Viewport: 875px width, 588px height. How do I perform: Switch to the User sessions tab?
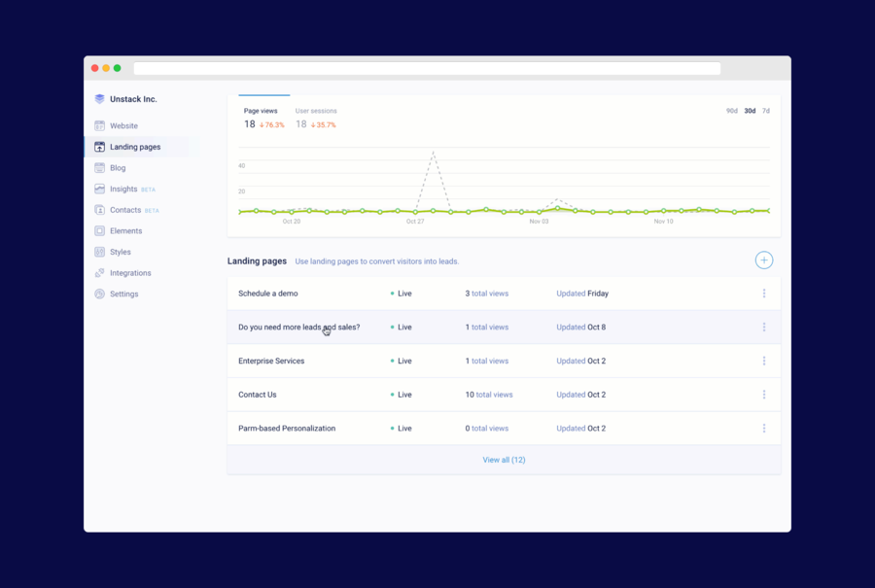click(316, 111)
